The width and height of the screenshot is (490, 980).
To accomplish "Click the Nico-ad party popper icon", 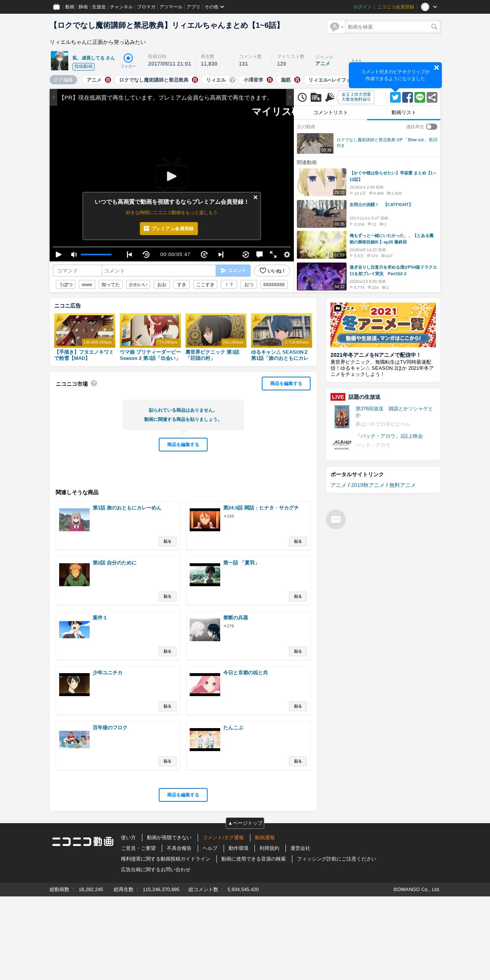I will tap(330, 97).
